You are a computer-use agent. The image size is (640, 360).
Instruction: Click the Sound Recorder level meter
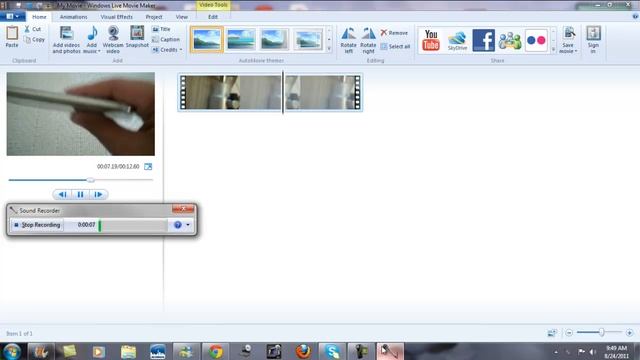(133, 225)
